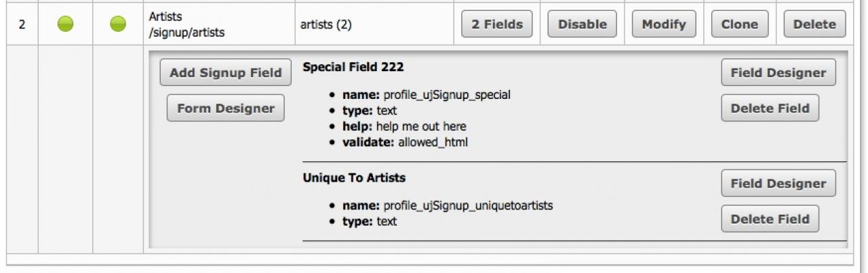Click the profile_ujSignup_special name entry

(447, 95)
